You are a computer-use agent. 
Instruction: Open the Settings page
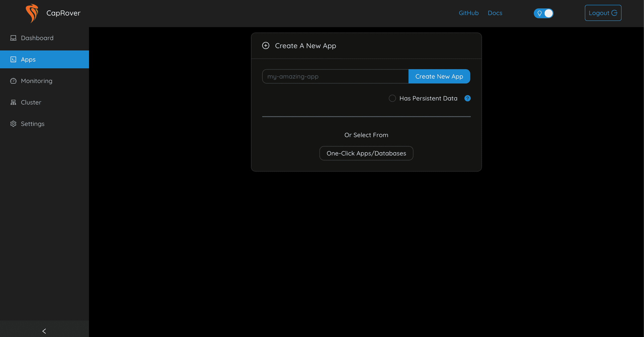[x=33, y=124]
